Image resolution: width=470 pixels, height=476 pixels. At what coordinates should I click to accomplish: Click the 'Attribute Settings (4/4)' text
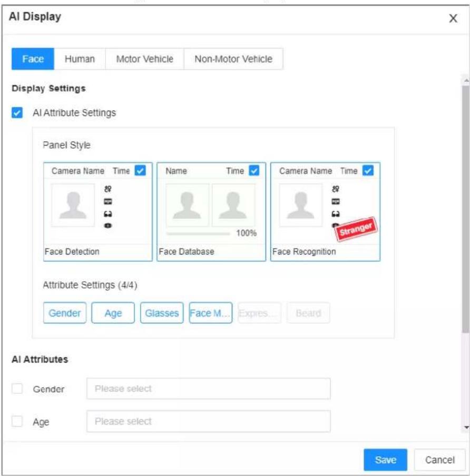pos(90,285)
